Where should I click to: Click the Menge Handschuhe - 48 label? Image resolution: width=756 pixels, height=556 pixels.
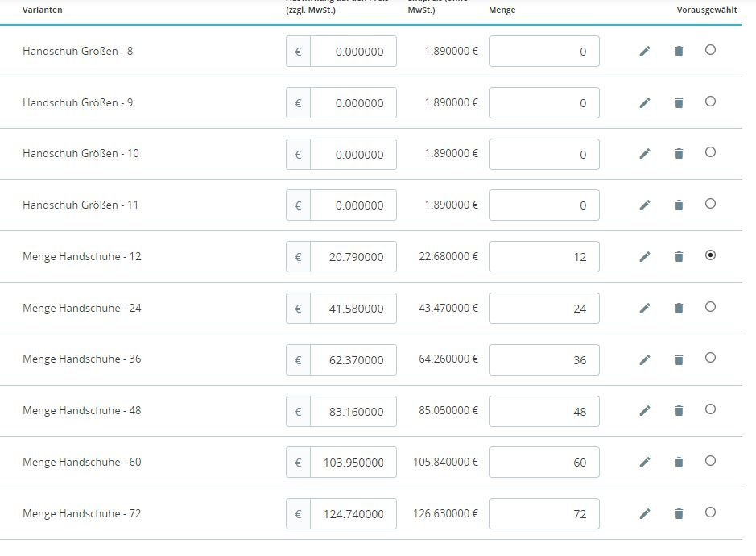point(82,410)
